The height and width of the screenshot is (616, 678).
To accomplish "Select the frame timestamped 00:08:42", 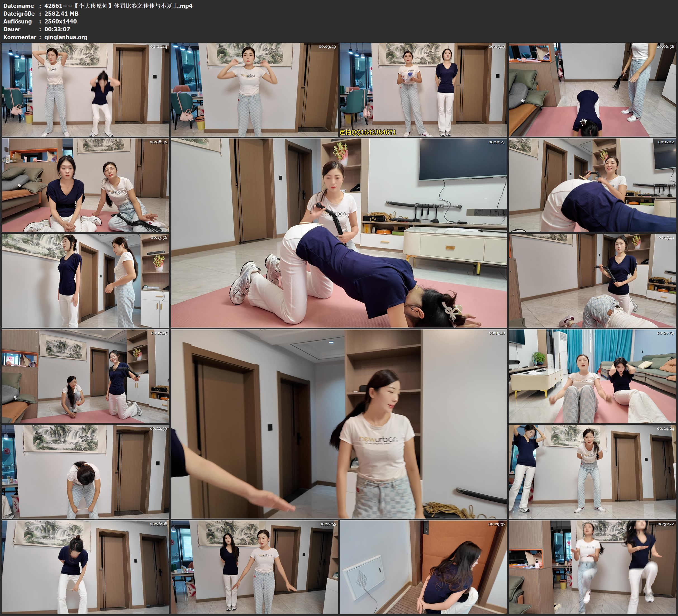I will 85,185.
